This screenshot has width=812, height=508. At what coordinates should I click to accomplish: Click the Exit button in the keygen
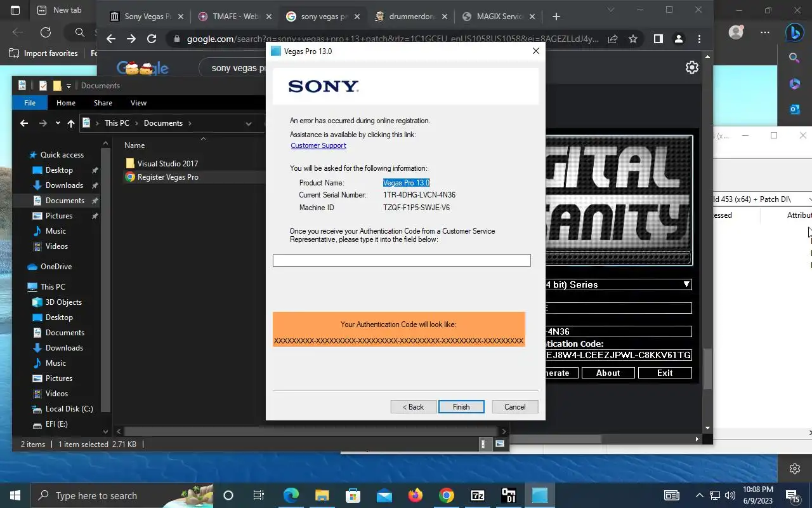(x=665, y=373)
